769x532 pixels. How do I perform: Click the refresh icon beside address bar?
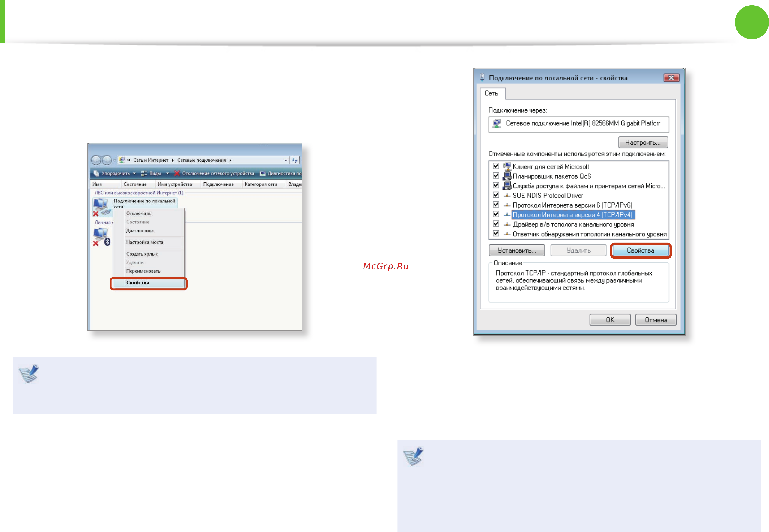[x=295, y=160]
